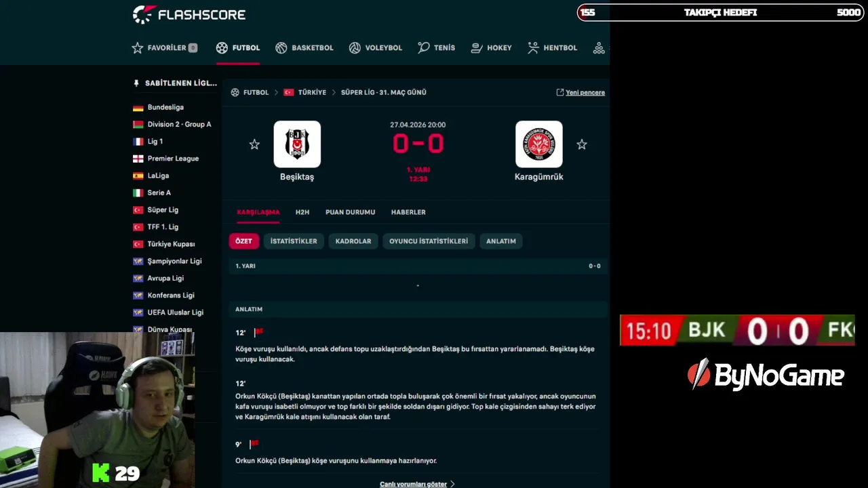Click the Beşiktaş club crest
The image size is (868, 488).
click(x=297, y=144)
